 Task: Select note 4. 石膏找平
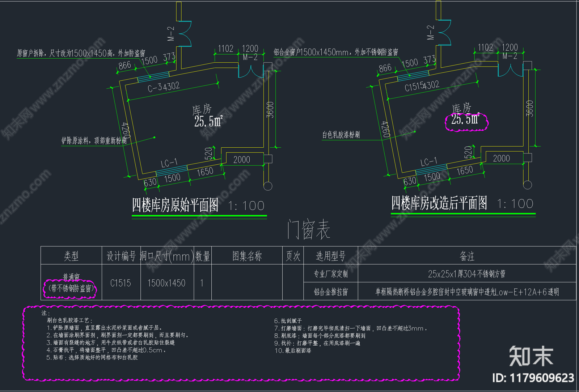pos(106,350)
